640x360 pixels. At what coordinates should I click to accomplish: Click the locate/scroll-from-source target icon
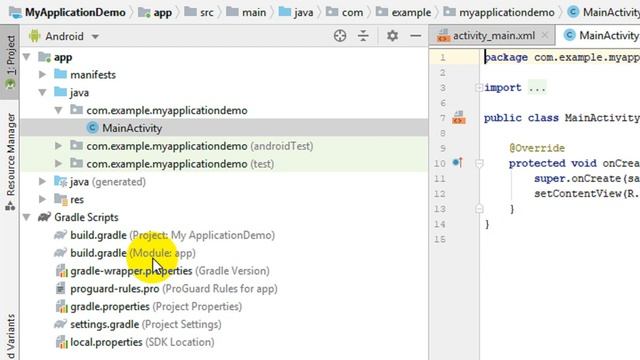point(340,36)
